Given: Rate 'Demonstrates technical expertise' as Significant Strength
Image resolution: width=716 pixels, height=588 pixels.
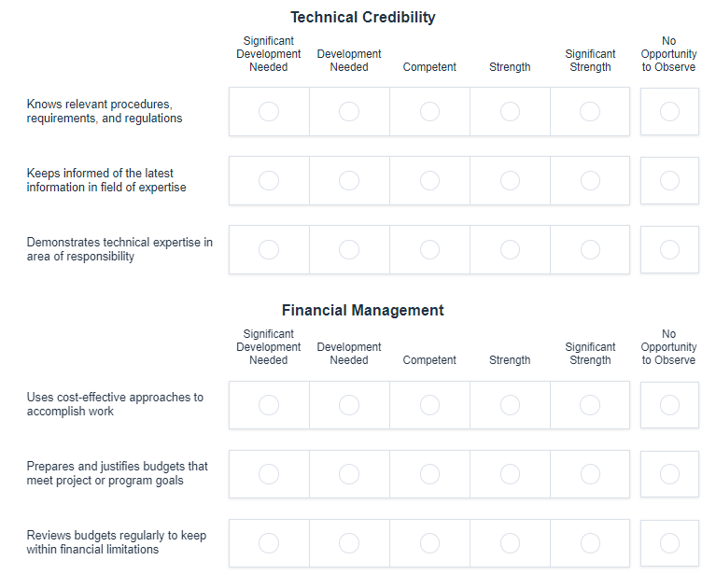Looking at the screenshot, I should (x=590, y=250).
